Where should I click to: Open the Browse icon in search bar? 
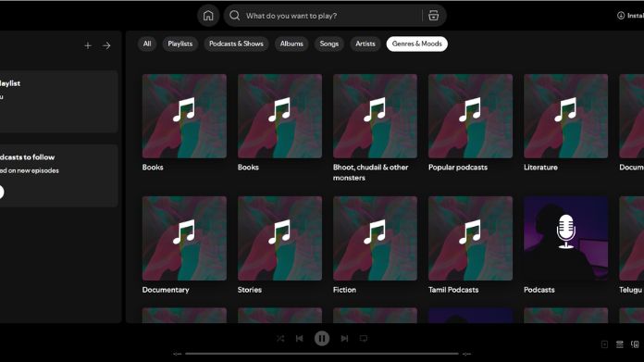[433, 16]
